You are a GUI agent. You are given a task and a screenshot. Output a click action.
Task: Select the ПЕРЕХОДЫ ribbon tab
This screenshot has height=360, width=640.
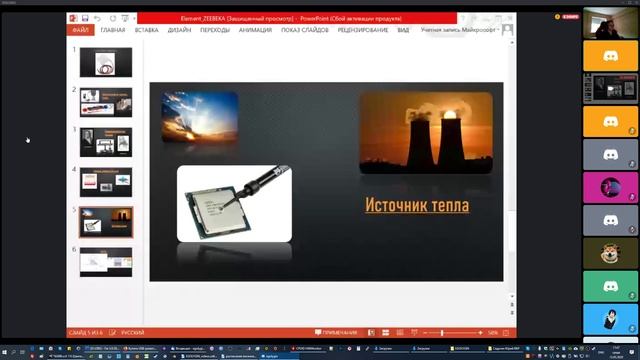pos(215,30)
